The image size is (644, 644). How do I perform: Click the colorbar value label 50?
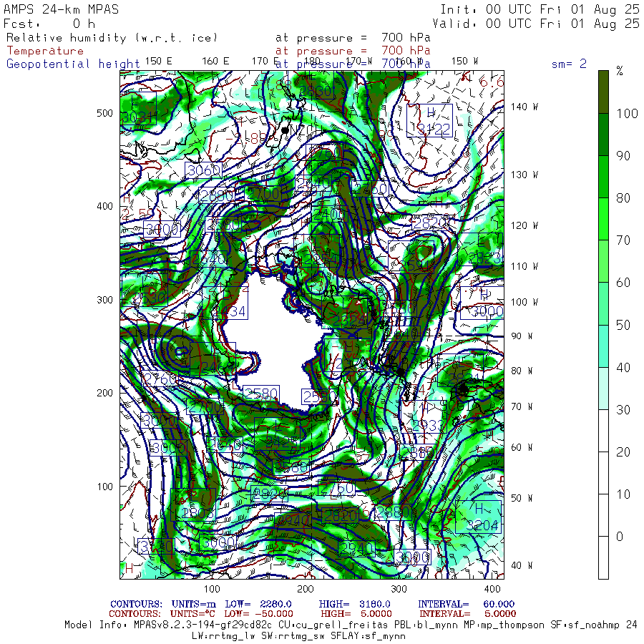coord(623,325)
